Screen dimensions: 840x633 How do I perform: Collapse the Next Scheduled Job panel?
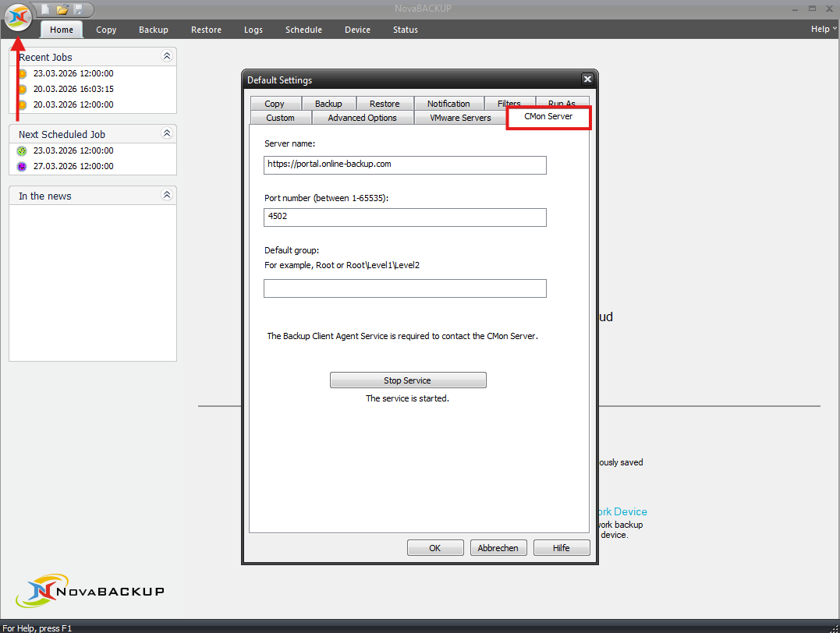(x=166, y=134)
